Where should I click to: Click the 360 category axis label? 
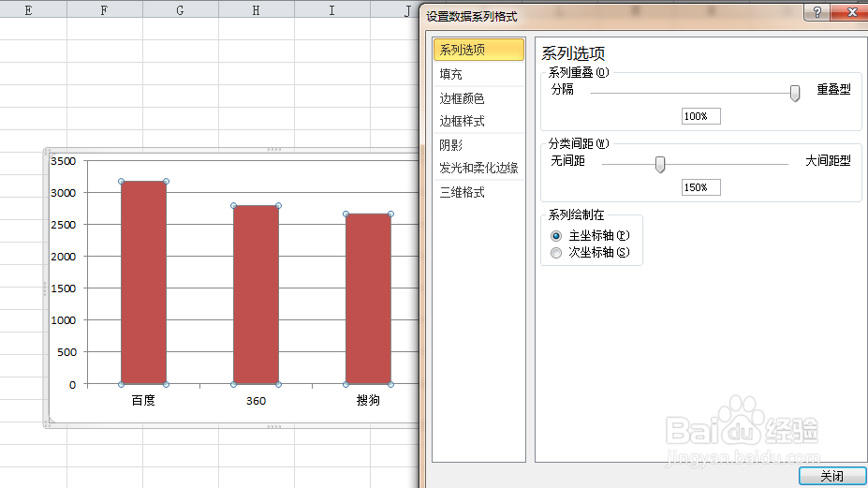(x=256, y=401)
